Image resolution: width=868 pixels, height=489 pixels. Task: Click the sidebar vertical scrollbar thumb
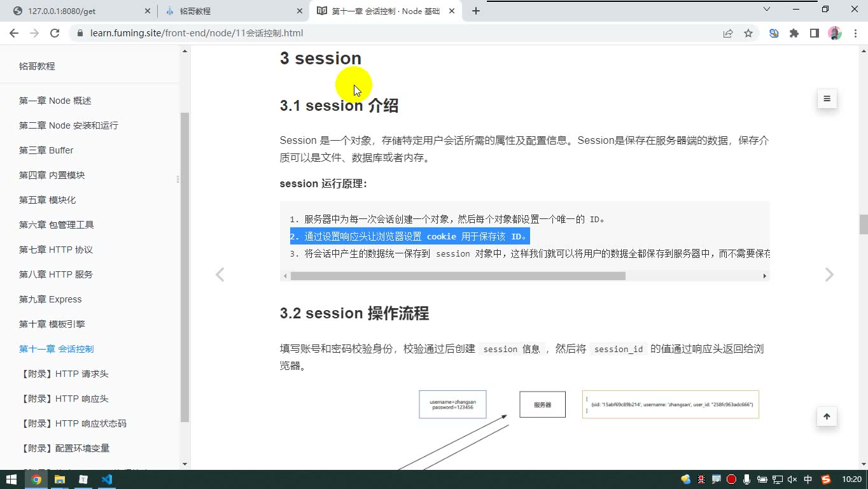coord(185,267)
